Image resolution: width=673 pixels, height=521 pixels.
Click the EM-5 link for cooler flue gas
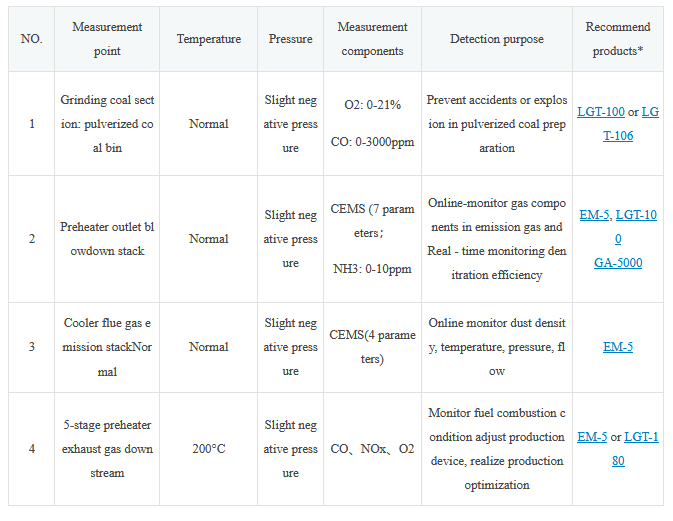(617, 347)
